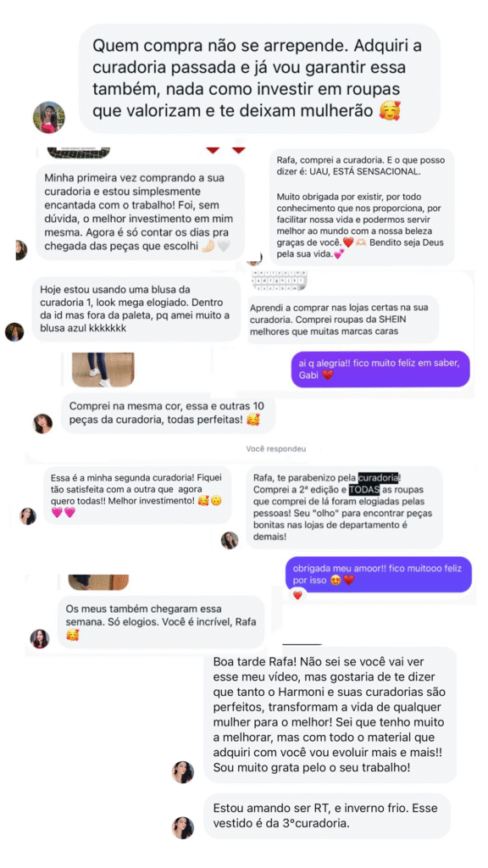This screenshot has height=868, width=488.
Task: Select purple reply 'obrigada meu amoor!!'
Action: (x=379, y=574)
